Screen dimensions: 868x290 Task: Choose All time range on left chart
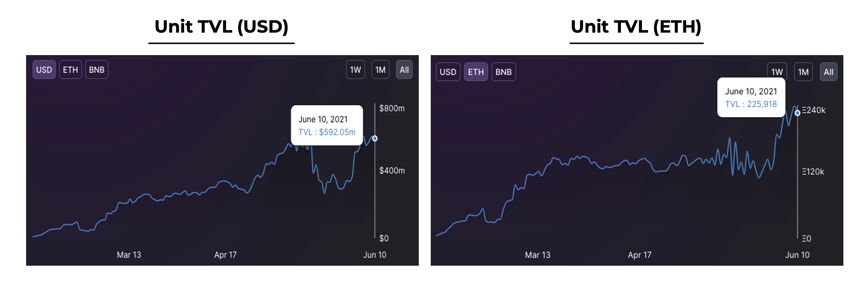(404, 70)
